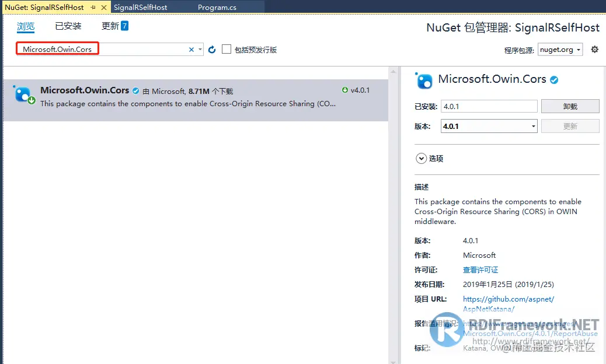The width and height of the screenshot is (606, 364).
Task: Open the 更新 tab showing 7 updates
Action: (110, 26)
